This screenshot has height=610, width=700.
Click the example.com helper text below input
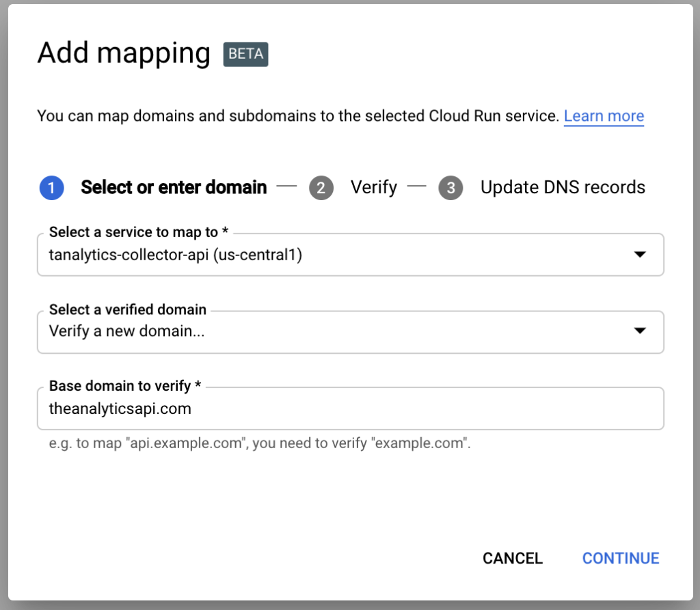point(260,443)
